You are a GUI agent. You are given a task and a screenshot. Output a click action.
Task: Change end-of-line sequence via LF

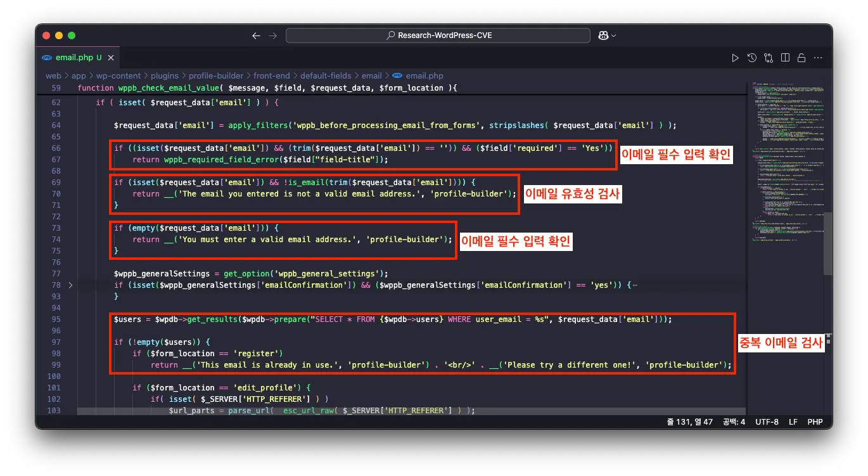click(x=793, y=421)
